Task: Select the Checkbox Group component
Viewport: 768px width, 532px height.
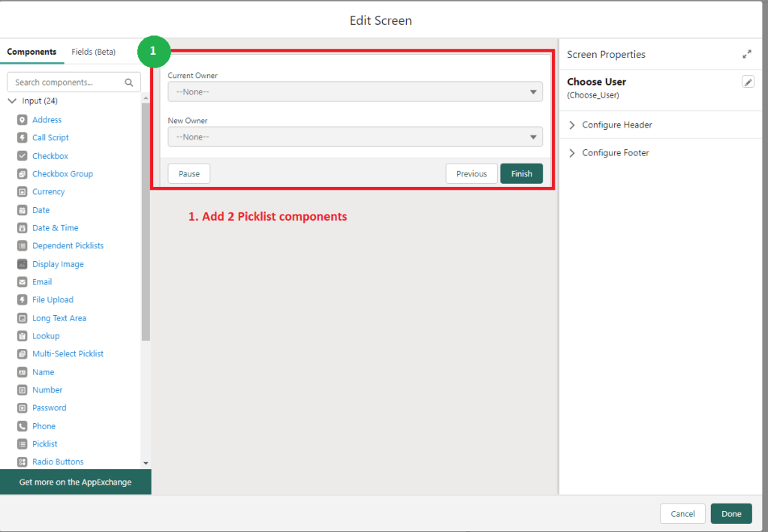Action: [62, 174]
